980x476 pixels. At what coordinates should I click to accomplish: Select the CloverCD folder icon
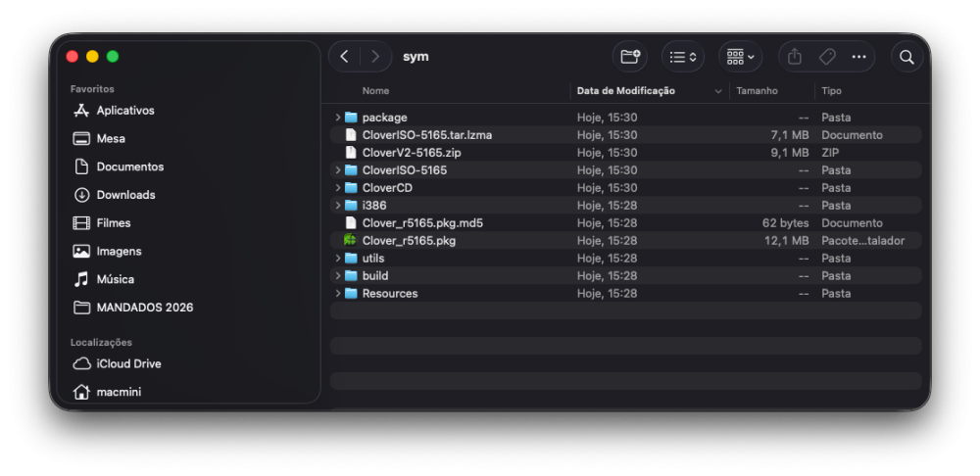point(351,187)
